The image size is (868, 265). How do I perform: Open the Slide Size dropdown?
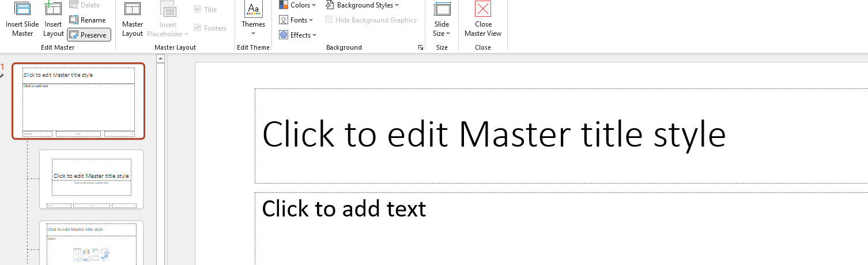[x=442, y=20]
